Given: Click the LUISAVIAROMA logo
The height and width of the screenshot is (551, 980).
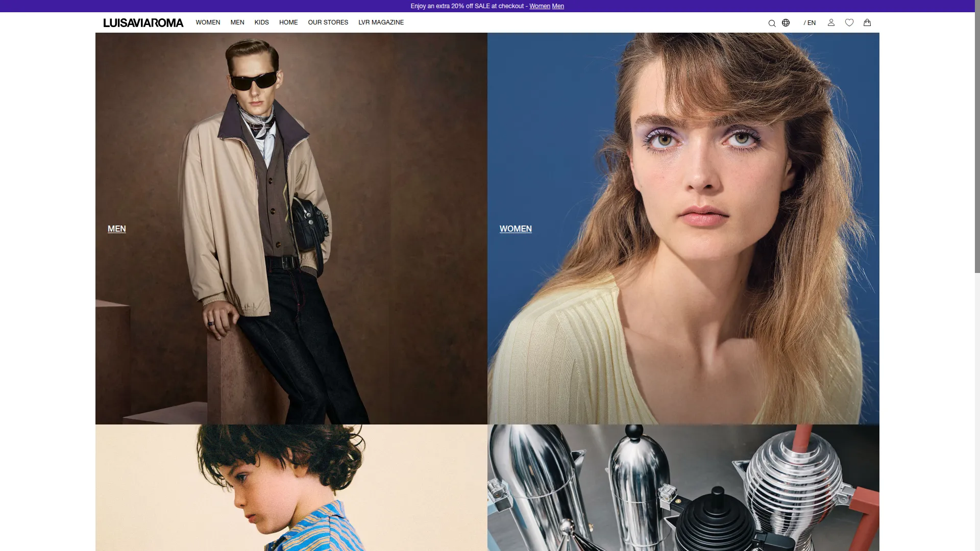Looking at the screenshot, I should click(143, 22).
